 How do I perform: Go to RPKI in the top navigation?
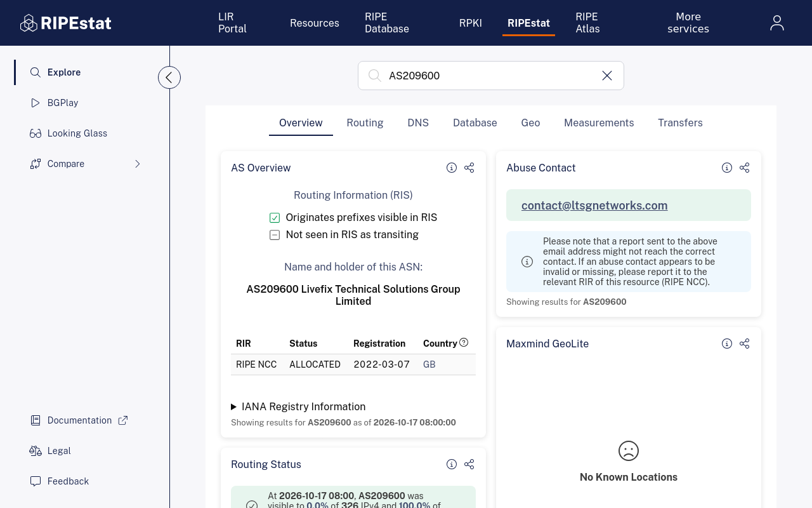(471, 23)
